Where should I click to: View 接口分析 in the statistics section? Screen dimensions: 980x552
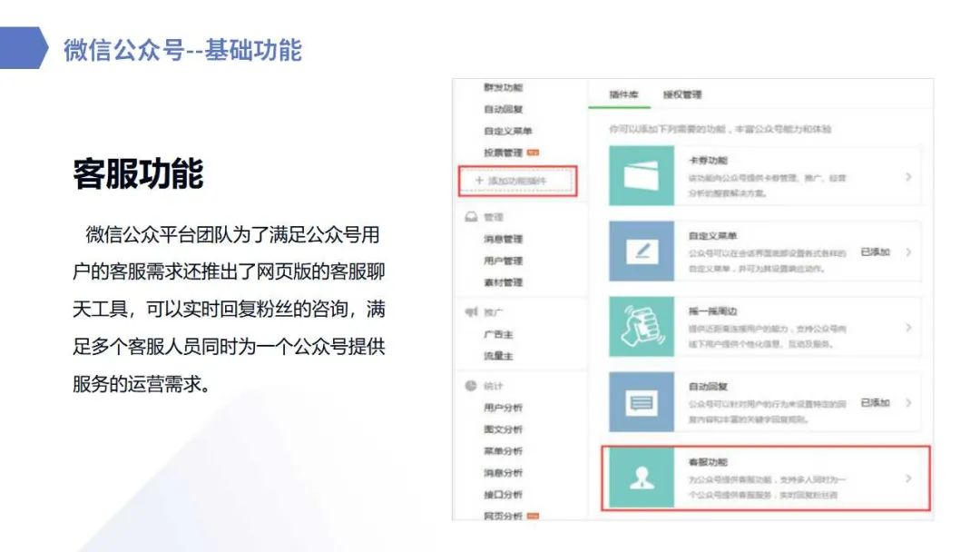[x=503, y=495]
